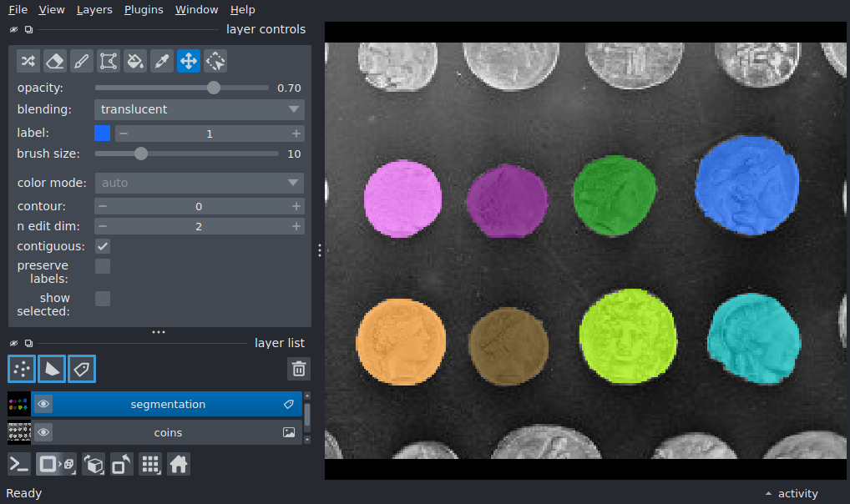Click the brush size slider handle
Viewport: 850px width, 504px height.
pos(141,154)
